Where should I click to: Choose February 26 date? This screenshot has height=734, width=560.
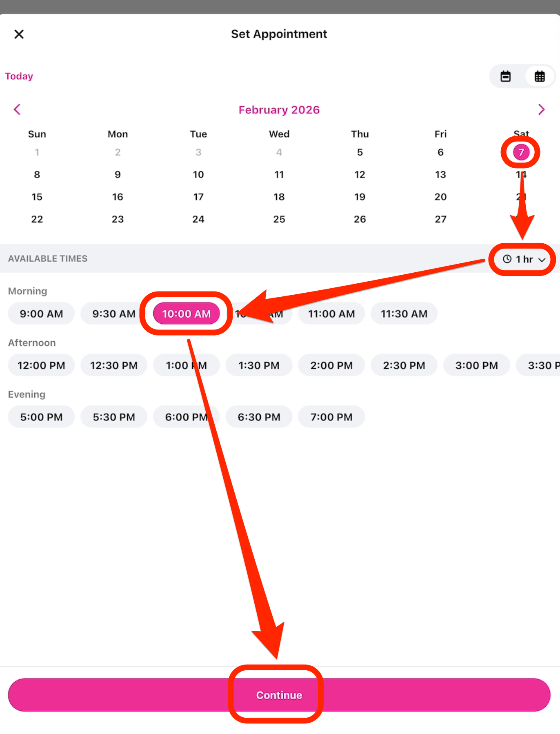click(360, 219)
